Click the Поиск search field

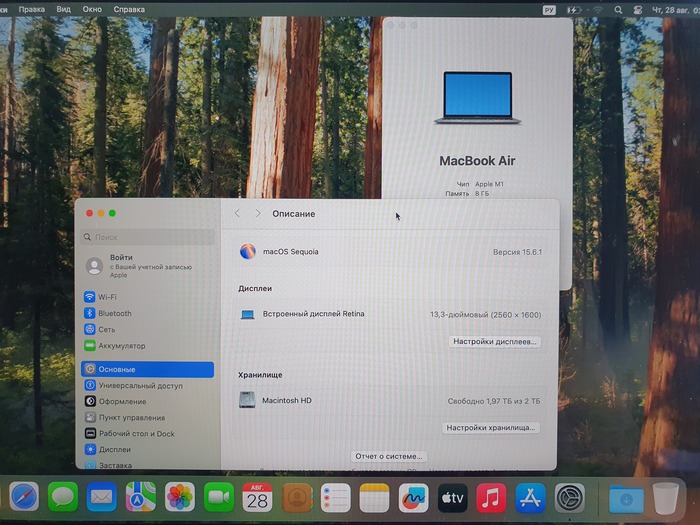tap(148, 237)
